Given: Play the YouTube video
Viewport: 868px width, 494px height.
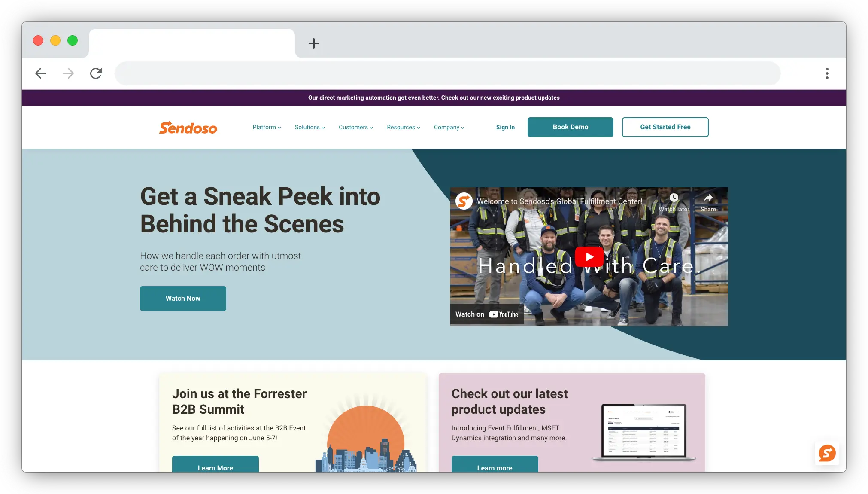Looking at the screenshot, I should [x=589, y=257].
